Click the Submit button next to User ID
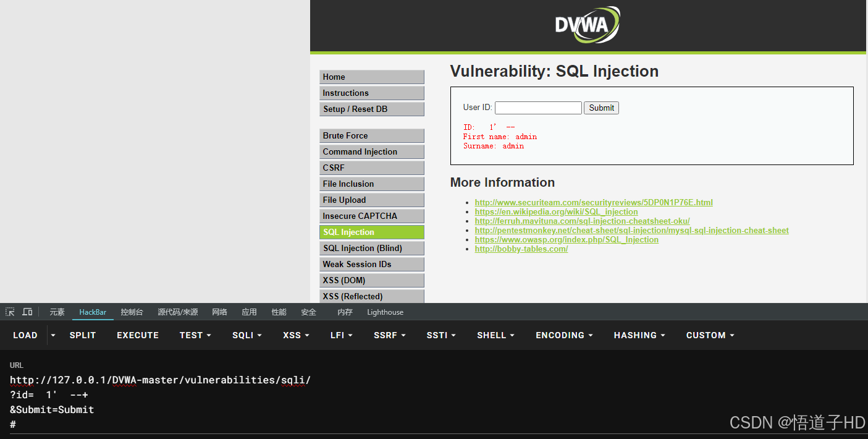The width and height of the screenshot is (868, 439). 601,108
